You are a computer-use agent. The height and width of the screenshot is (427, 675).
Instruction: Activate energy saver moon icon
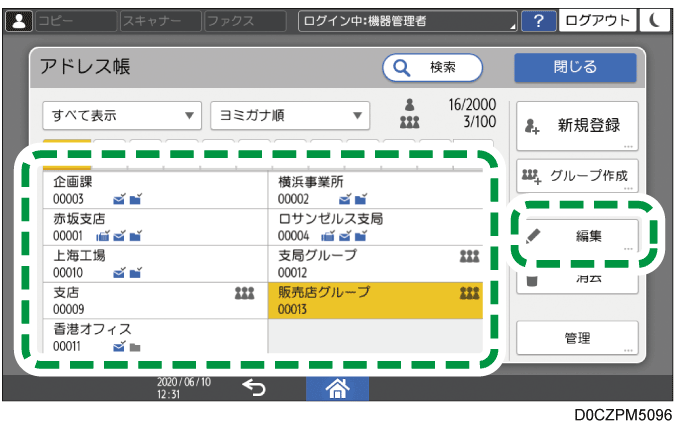click(x=654, y=21)
